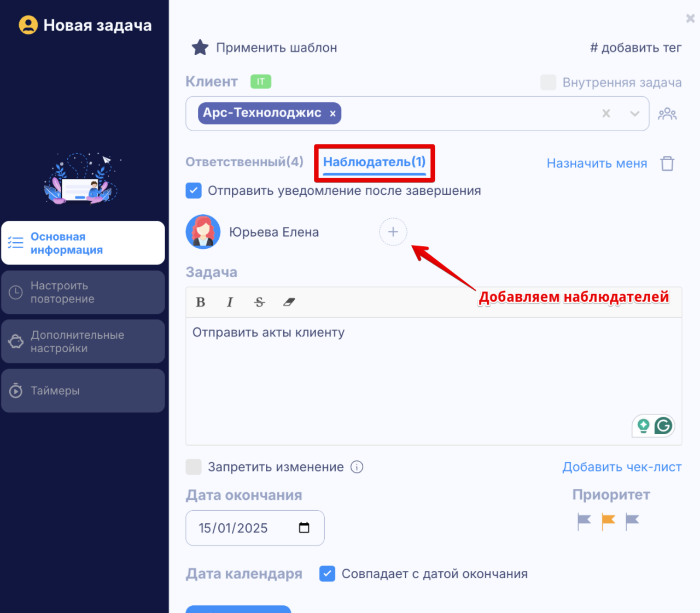Open Основная информация section

[83, 243]
